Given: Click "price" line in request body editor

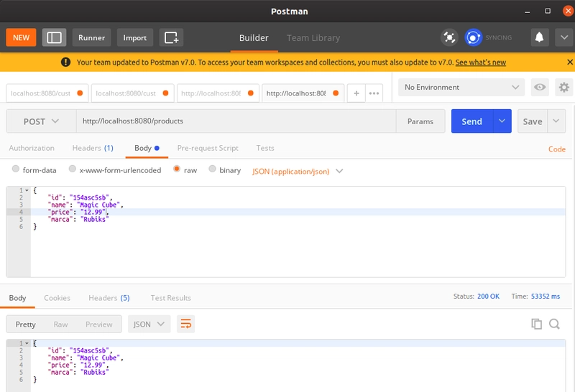Looking at the screenshot, I should coord(298,212).
